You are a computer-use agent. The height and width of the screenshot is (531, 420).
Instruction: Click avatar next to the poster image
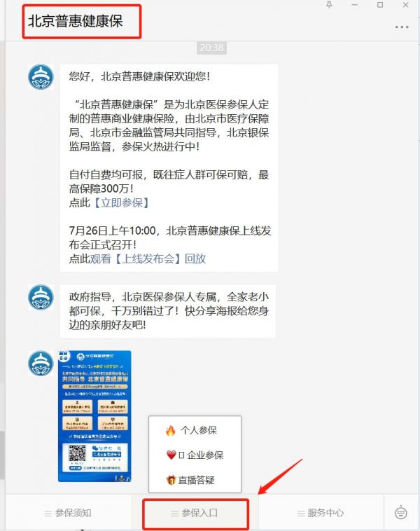[x=41, y=363]
